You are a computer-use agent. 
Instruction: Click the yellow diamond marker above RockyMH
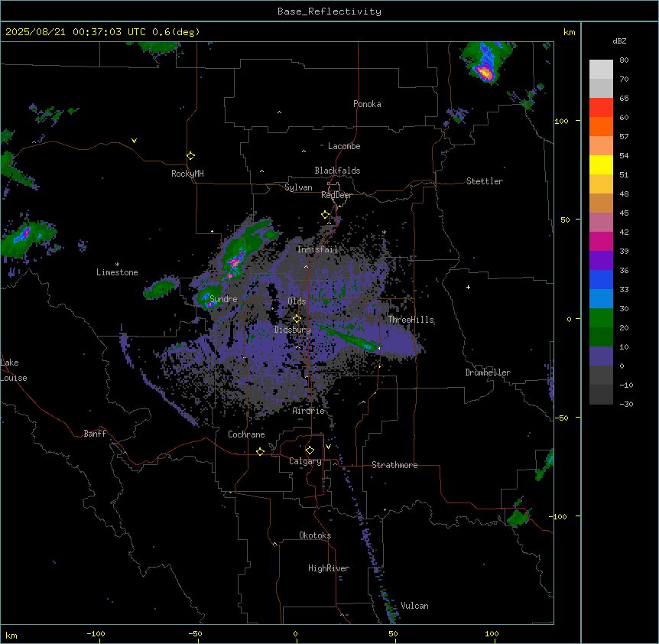pyautogui.click(x=190, y=156)
